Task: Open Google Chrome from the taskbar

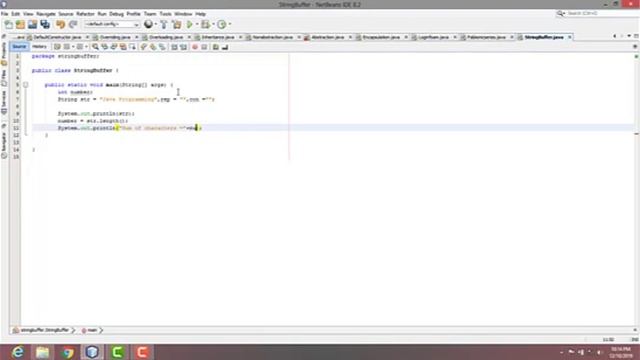Action: pyautogui.click(x=67, y=352)
